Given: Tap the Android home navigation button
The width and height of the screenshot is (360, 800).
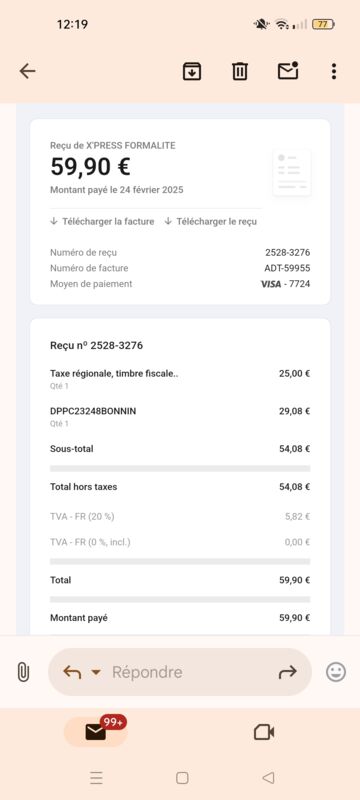Looking at the screenshot, I should click(x=182, y=778).
